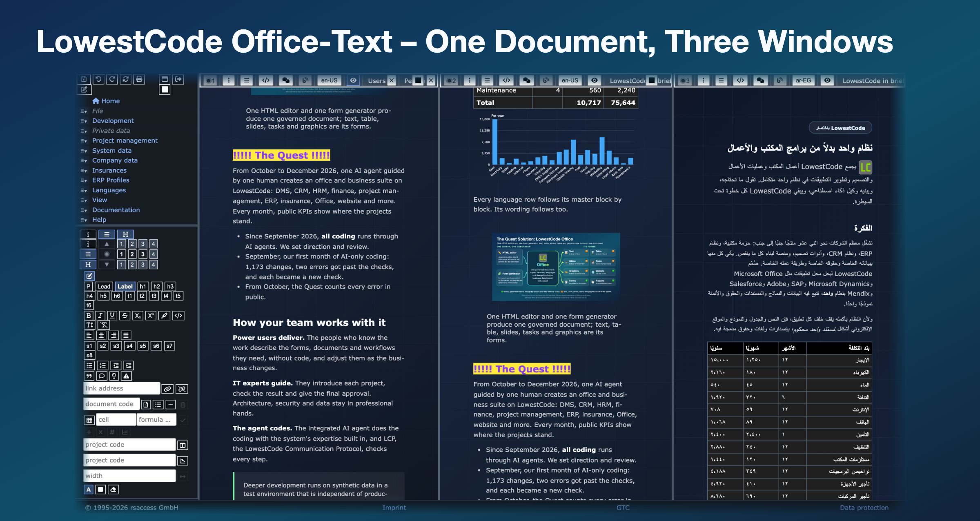The width and height of the screenshot is (980, 521).
Task: Apply the Lead paragraph style
Action: point(104,286)
